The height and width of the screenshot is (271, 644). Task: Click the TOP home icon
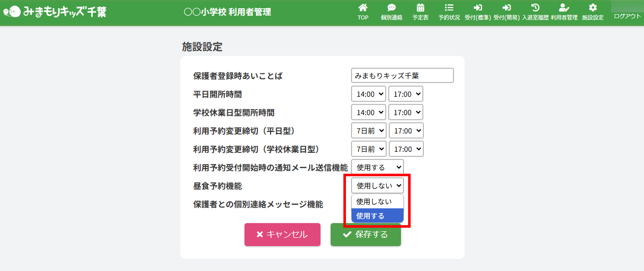(x=363, y=8)
